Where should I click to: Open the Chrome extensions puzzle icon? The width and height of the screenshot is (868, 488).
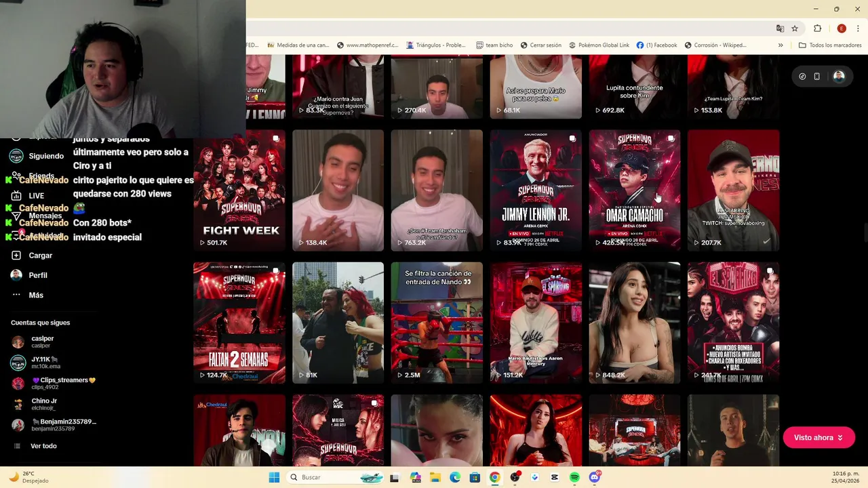click(x=817, y=28)
